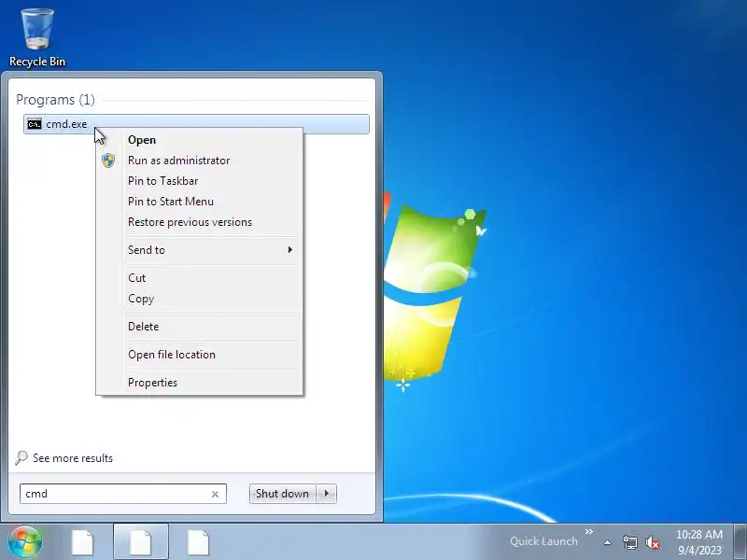Click the Windows Start orb
747x560 pixels.
(x=25, y=542)
